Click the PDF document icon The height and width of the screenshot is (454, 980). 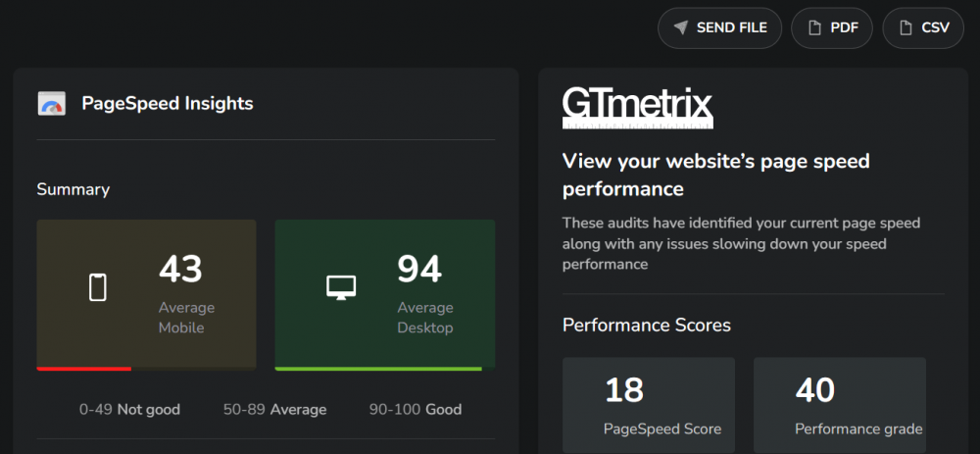pos(813,28)
